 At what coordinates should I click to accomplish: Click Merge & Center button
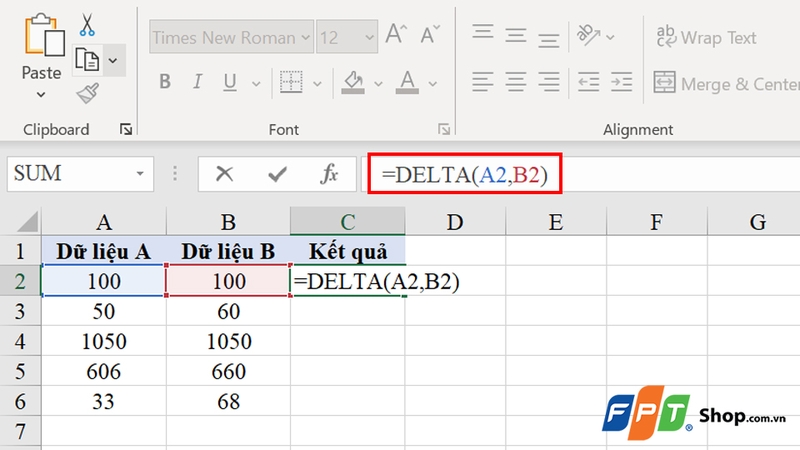point(727,83)
